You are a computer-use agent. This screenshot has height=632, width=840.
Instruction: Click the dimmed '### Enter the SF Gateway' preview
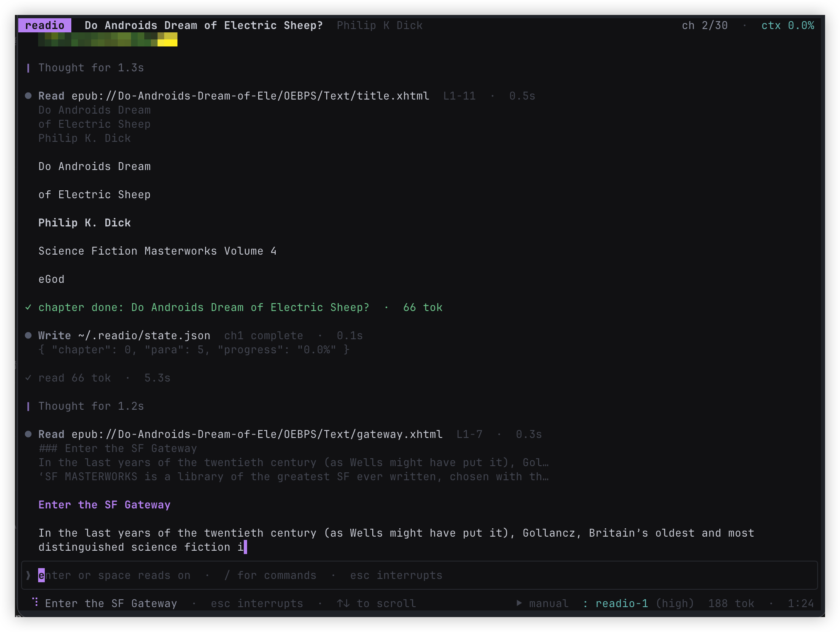[x=117, y=448]
